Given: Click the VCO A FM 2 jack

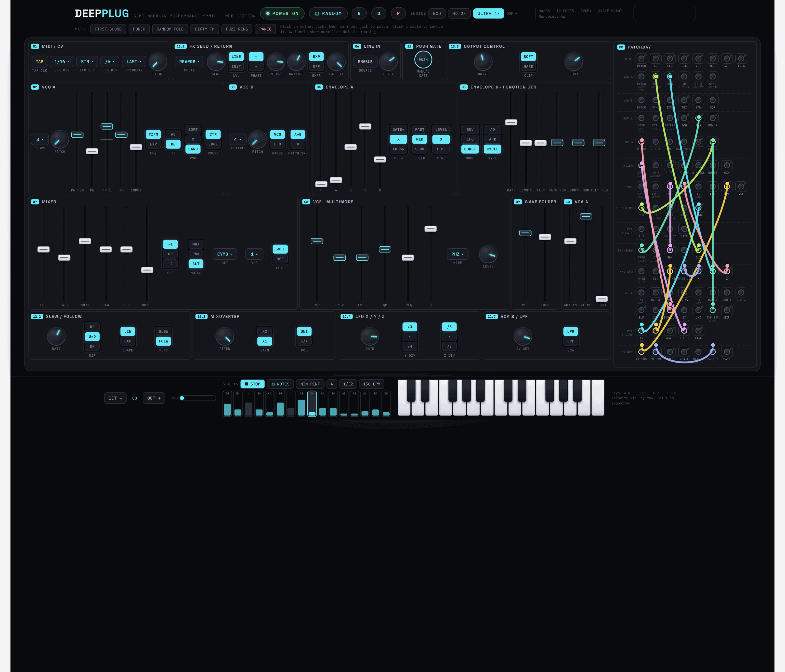Looking at the screenshot, I should [698, 77].
